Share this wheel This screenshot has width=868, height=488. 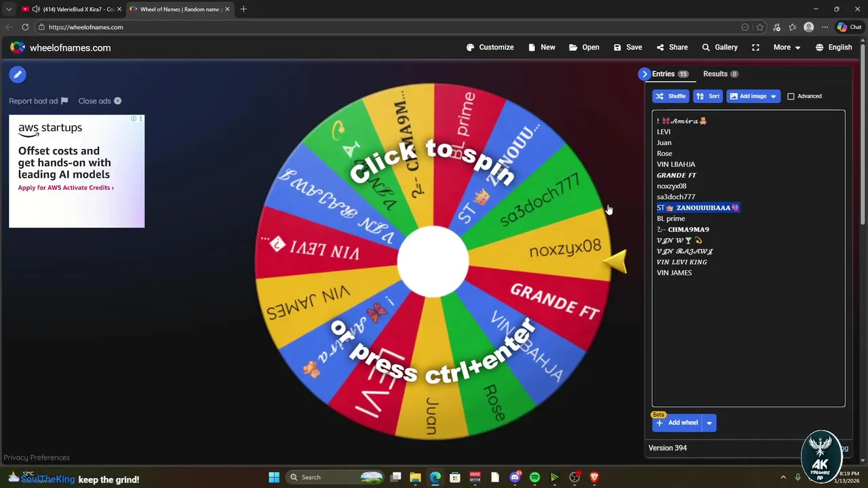672,47
